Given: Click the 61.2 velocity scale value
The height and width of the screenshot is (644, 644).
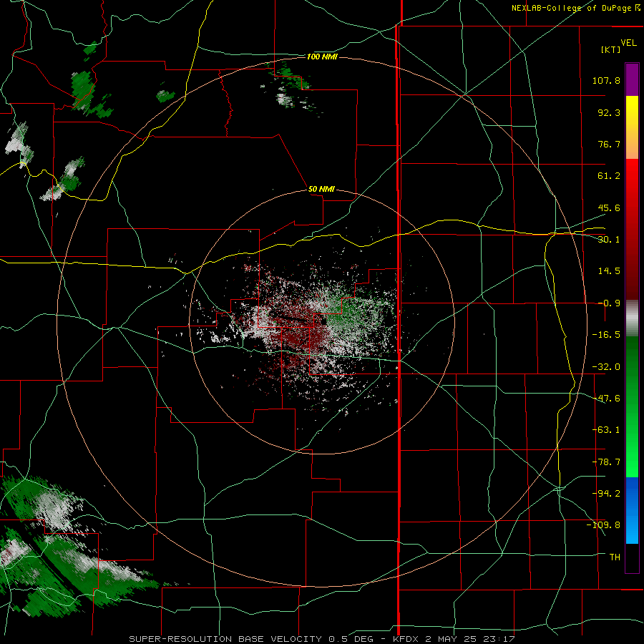Looking at the screenshot, I should pyautogui.click(x=609, y=176).
